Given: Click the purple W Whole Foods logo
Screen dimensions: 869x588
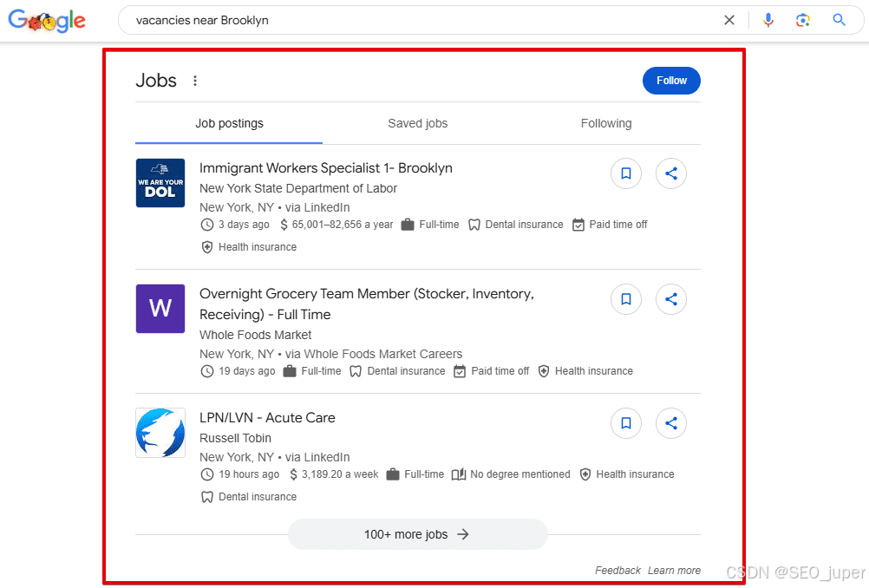Looking at the screenshot, I should click(160, 309).
